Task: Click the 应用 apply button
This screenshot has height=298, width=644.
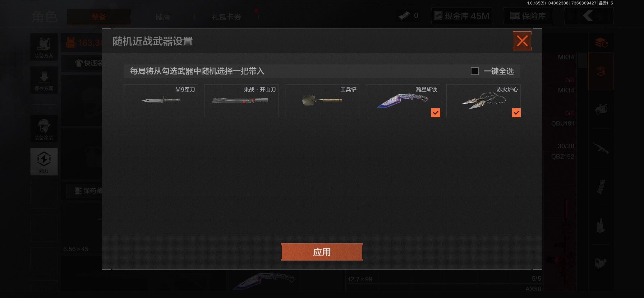Action: pos(322,252)
